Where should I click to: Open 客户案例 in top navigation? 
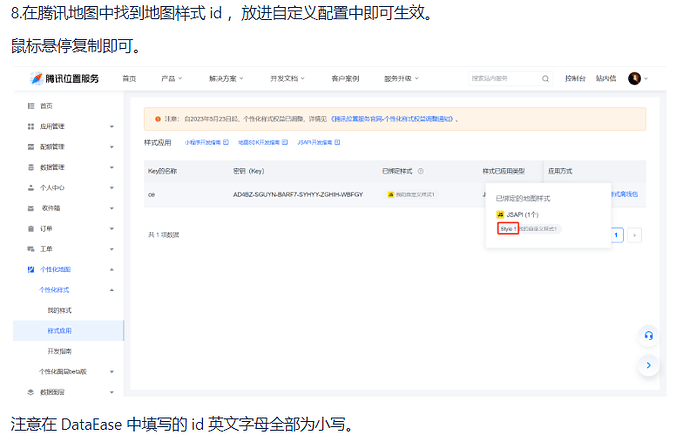pyautogui.click(x=345, y=79)
